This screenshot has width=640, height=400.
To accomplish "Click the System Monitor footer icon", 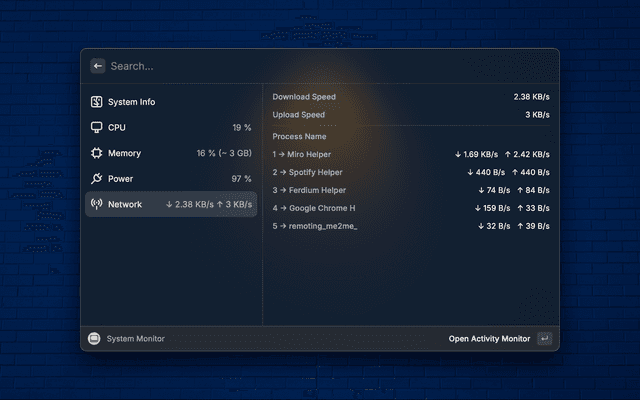I will 95,339.
